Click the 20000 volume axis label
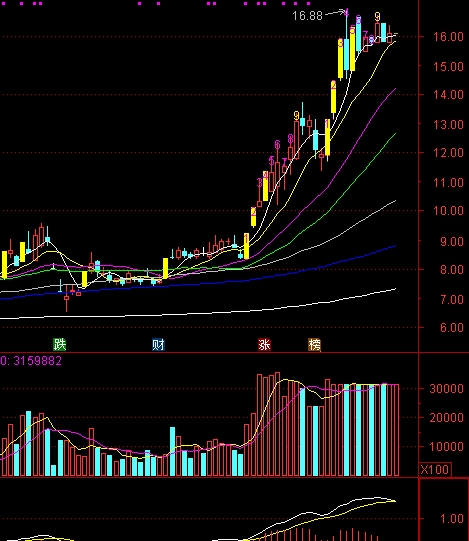The height and width of the screenshot is (541, 469). [446, 418]
